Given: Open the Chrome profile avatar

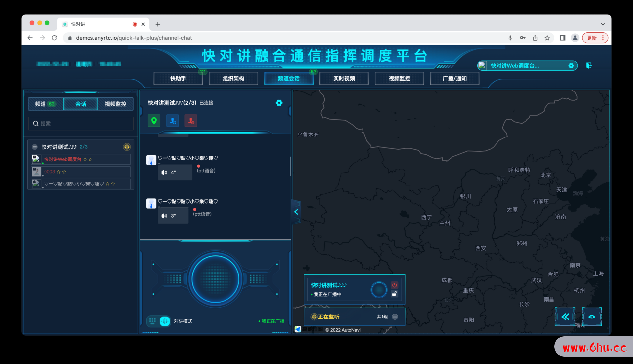Looking at the screenshot, I should [x=575, y=38].
